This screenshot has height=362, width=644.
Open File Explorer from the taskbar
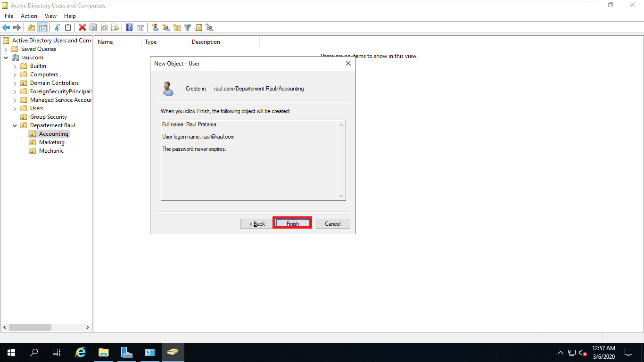103,353
